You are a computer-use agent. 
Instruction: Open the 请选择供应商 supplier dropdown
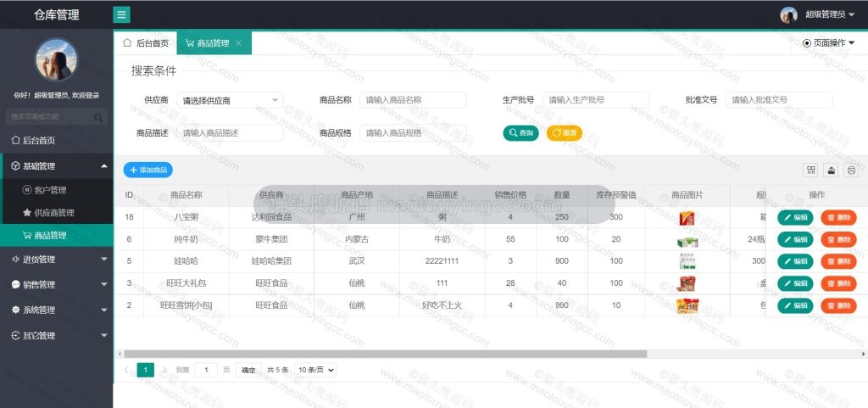231,100
